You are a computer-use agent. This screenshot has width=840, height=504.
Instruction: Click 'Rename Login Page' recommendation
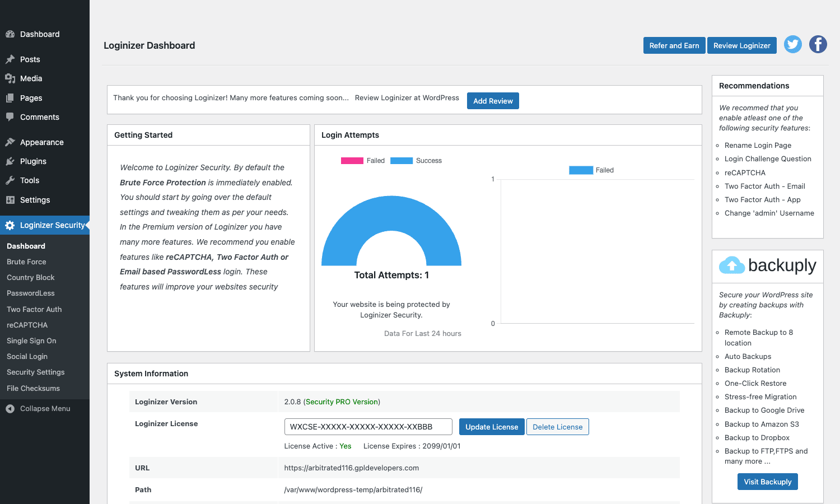[758, 145]
